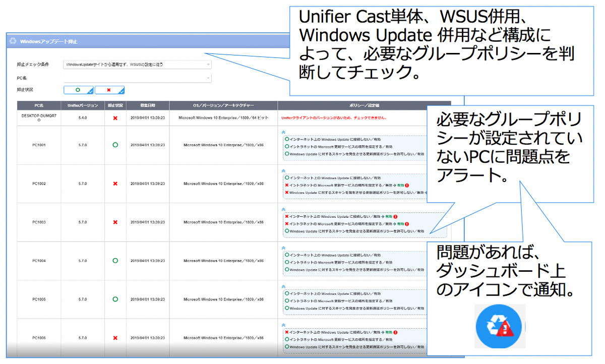Sort by PC名 column header

[39, 105]
